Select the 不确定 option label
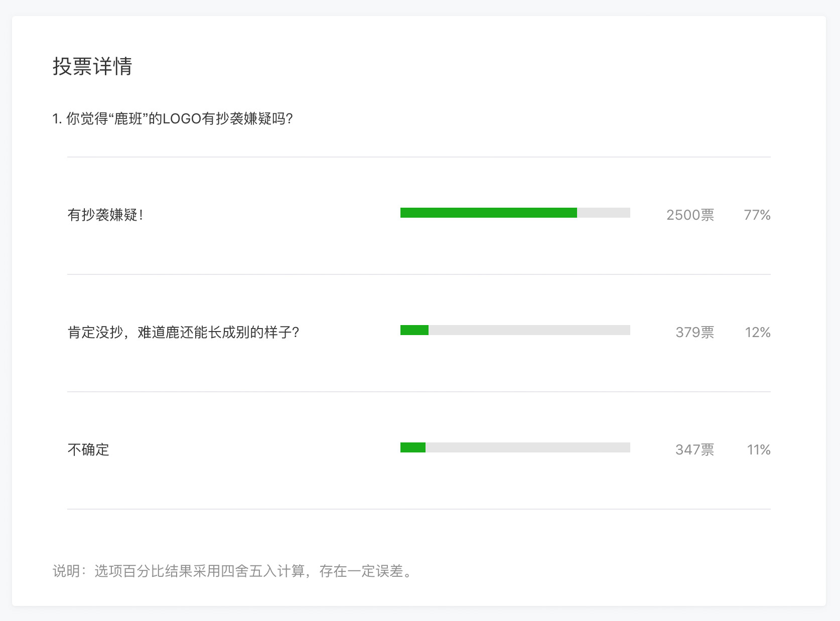The width and height of the screenshot is (840, 621). [x=88, y=450]
